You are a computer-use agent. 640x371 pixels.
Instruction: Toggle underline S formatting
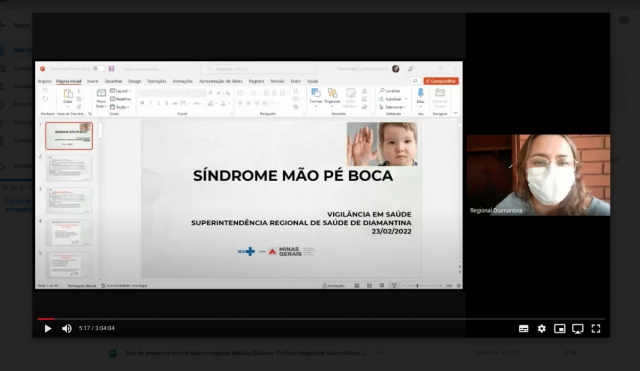point(158,104)
